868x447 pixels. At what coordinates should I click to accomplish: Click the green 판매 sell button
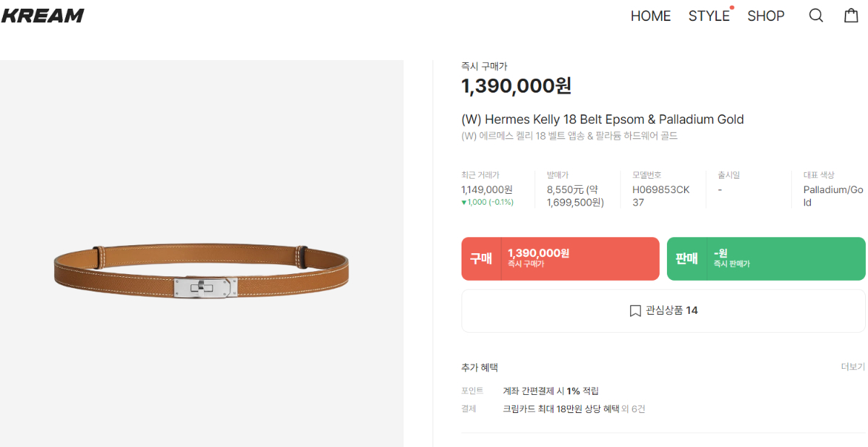point(766,258)
